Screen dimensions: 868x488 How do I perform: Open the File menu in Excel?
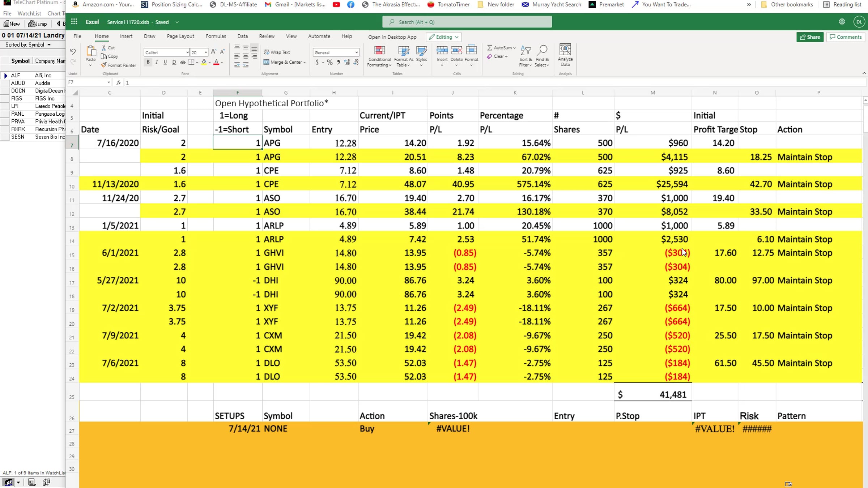[x=77, y=36]
